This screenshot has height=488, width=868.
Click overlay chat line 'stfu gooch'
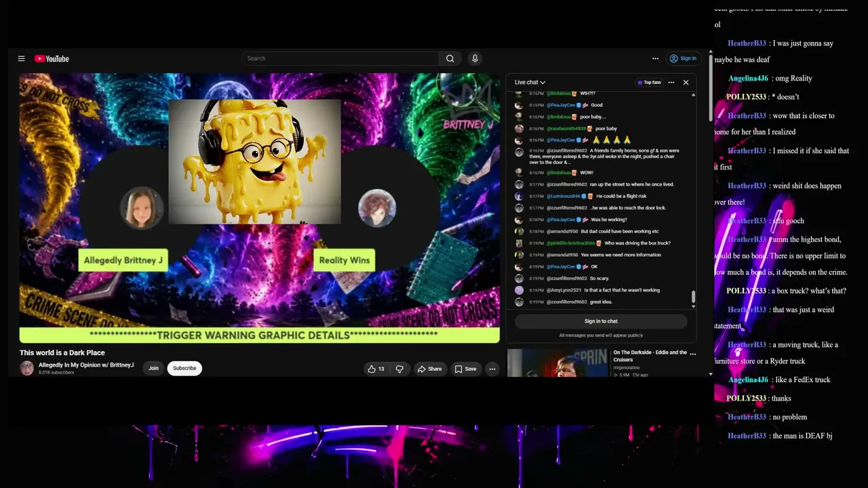pos(788,221)
